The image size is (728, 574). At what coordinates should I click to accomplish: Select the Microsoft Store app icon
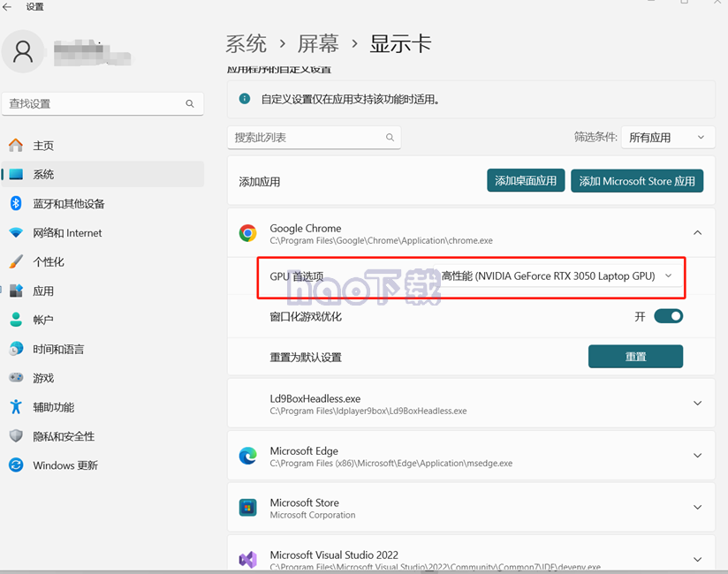[x=246, y=507]
